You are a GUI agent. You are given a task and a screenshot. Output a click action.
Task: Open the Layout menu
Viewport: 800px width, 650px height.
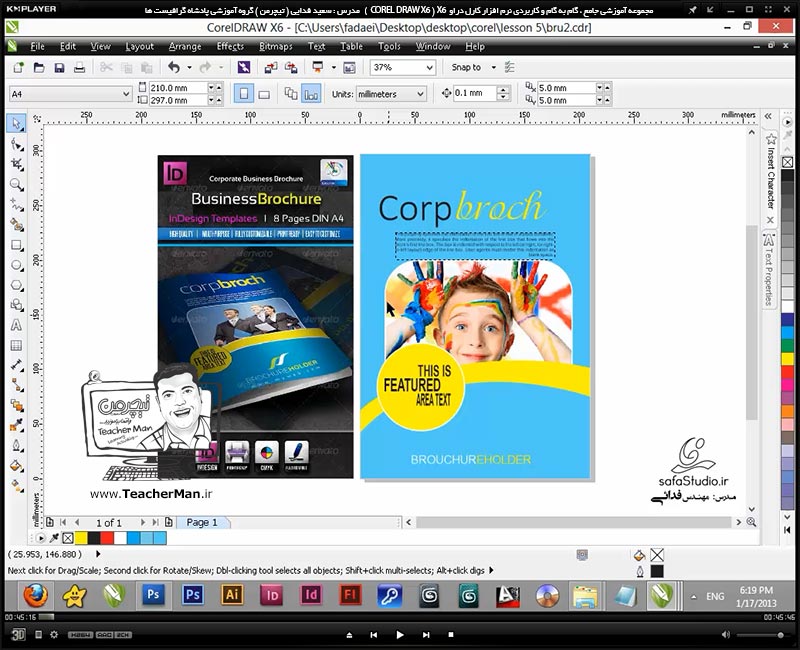(139, 46)
